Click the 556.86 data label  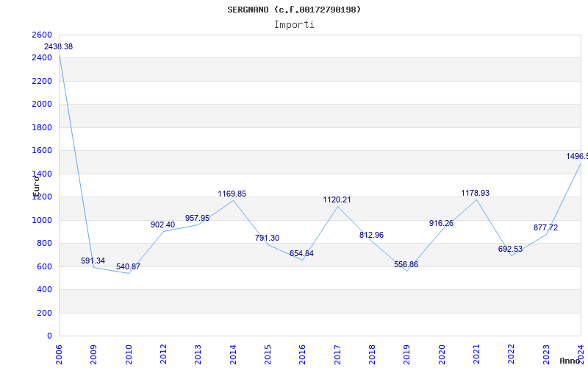click(x=406, y=264)
